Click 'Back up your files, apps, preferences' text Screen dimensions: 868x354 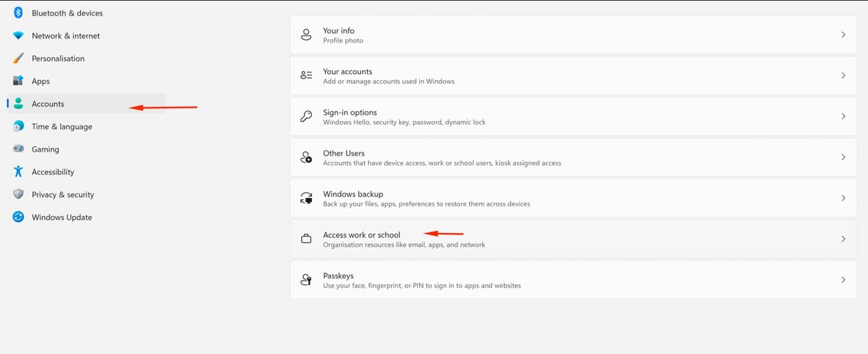click(427, 204)
